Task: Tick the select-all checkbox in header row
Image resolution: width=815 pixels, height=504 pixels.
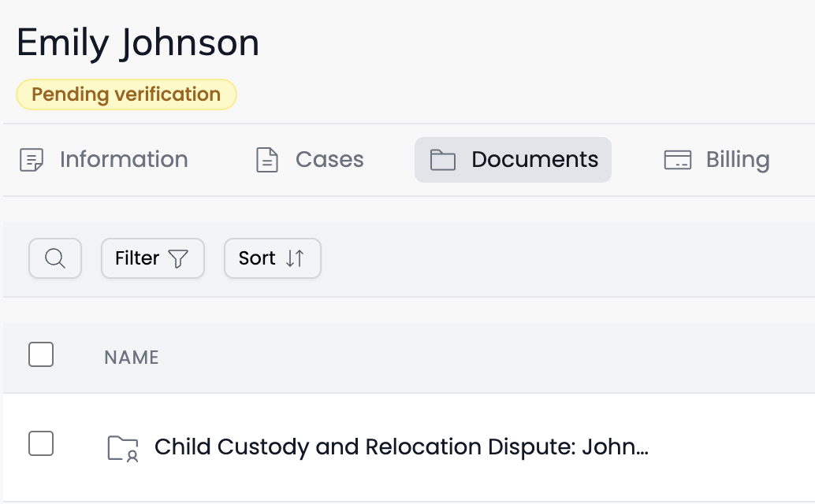Action: (41, 355)
